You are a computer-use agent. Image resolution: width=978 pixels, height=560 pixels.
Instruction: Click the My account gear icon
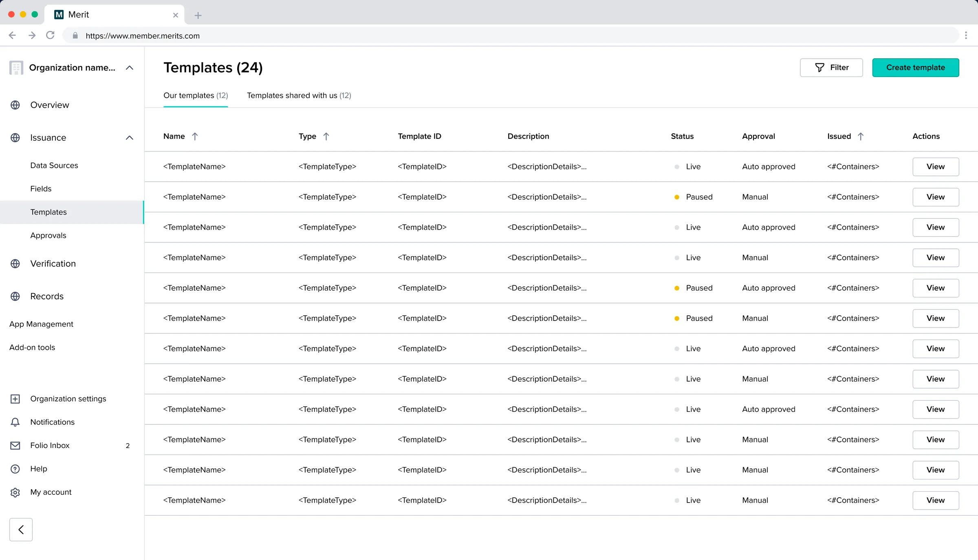pos(15,492)
